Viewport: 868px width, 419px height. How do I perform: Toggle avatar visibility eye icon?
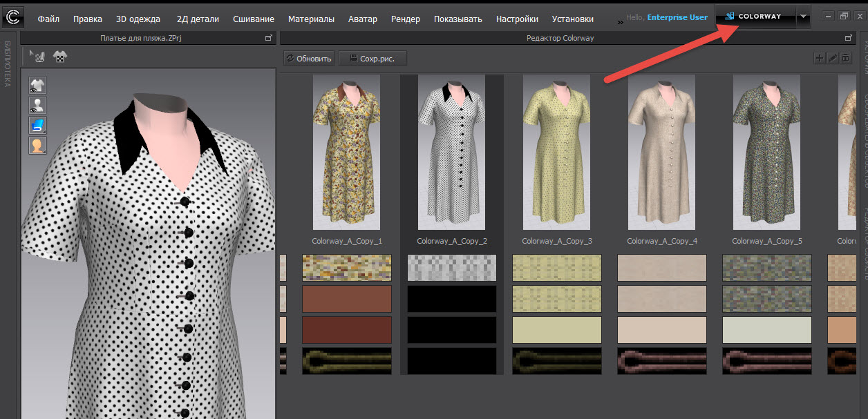click(37, 105)
